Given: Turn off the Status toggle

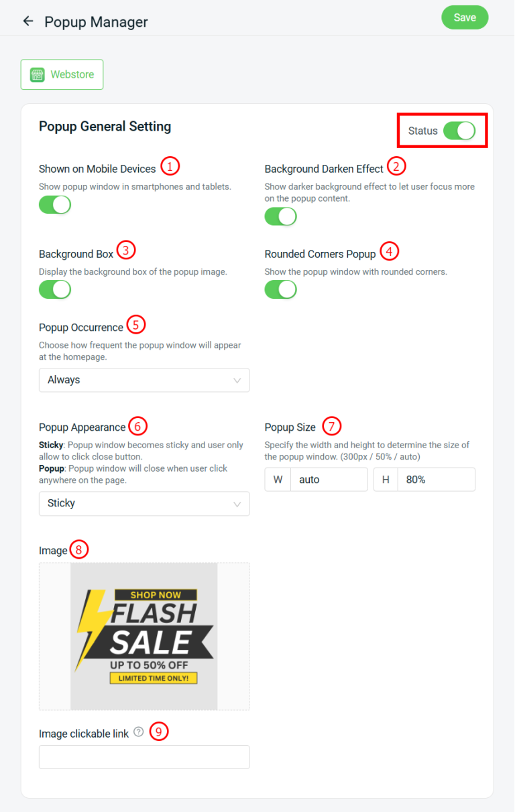Looking at the screenshot, I should 459,131.
